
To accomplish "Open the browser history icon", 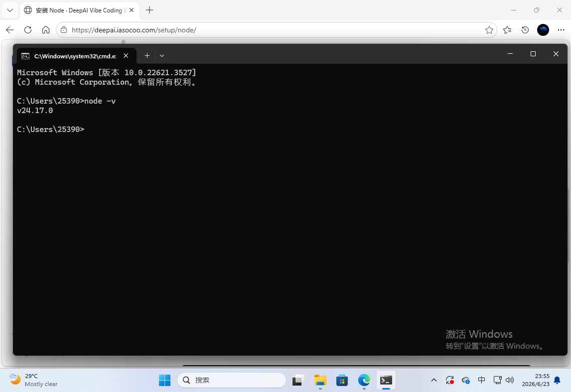I will pyautogui.click(x=525, y=30).
